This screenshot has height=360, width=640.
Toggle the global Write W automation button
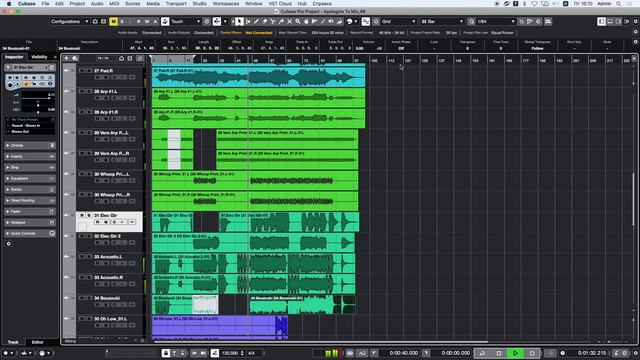147,21
